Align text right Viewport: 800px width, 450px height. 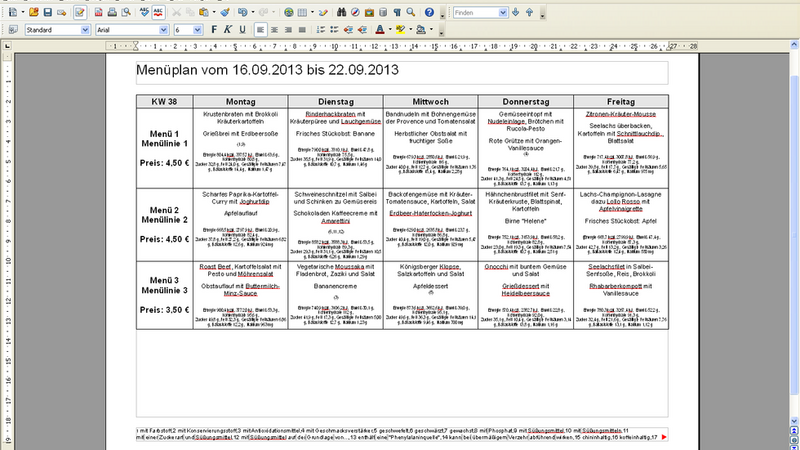288,30
